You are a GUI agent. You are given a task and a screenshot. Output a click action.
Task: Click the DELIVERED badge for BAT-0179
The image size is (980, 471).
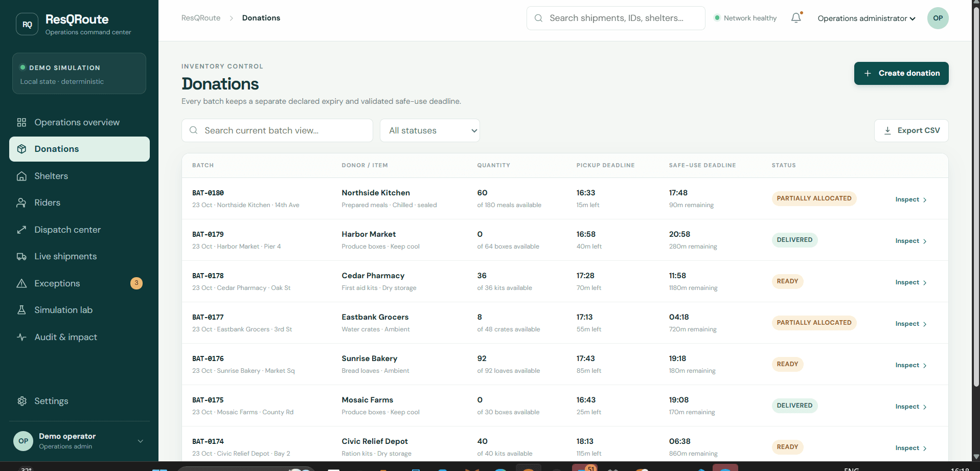[794, 240]
